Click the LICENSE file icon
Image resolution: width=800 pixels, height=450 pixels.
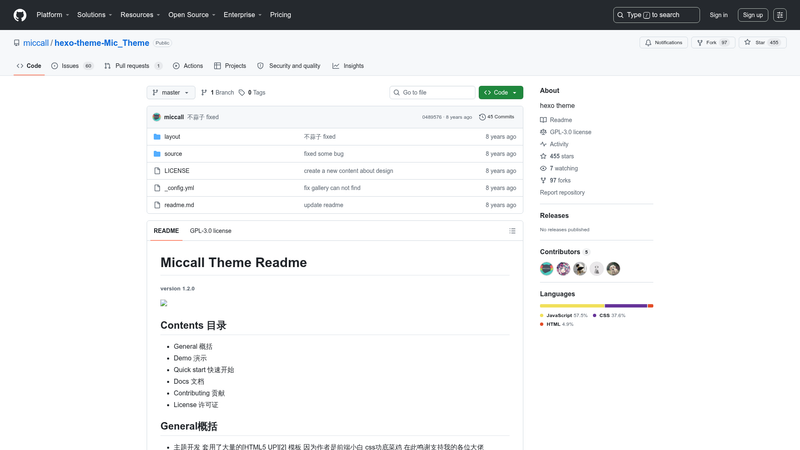pyautogui.click(x=157, y=171)
